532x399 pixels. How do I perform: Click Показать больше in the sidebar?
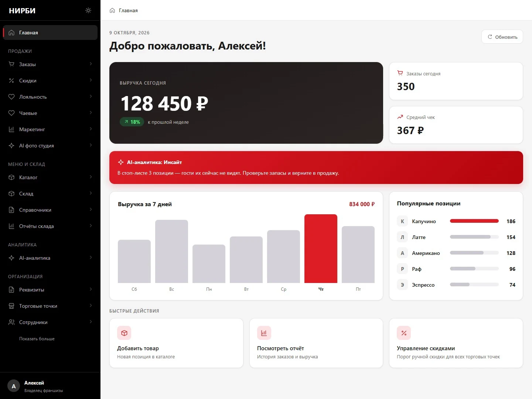point(37,339)
